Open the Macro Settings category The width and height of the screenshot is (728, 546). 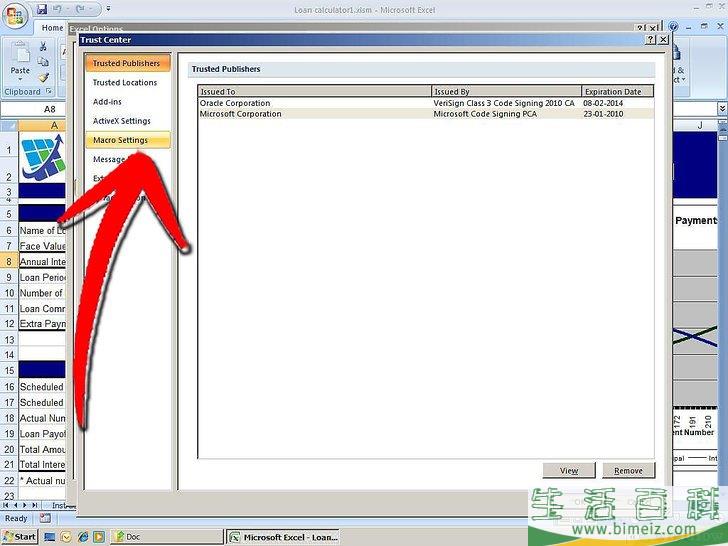click(x=128, y=140)
